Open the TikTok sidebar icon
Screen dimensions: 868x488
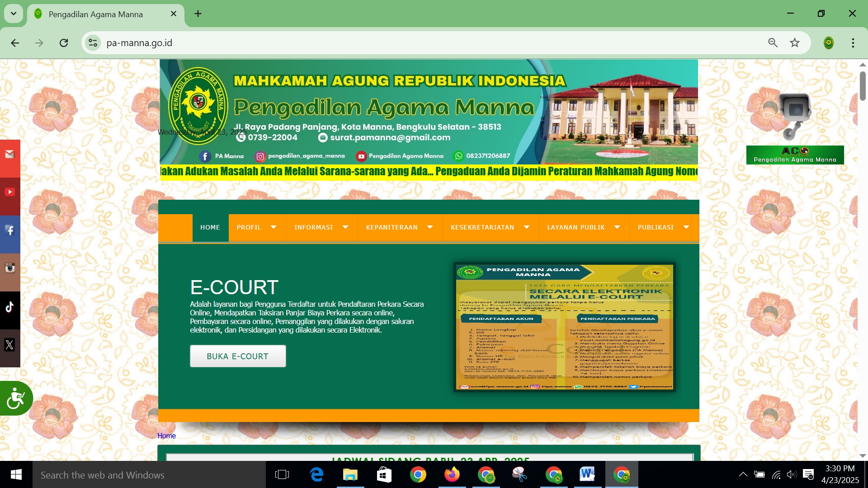[x=9, y=307]
